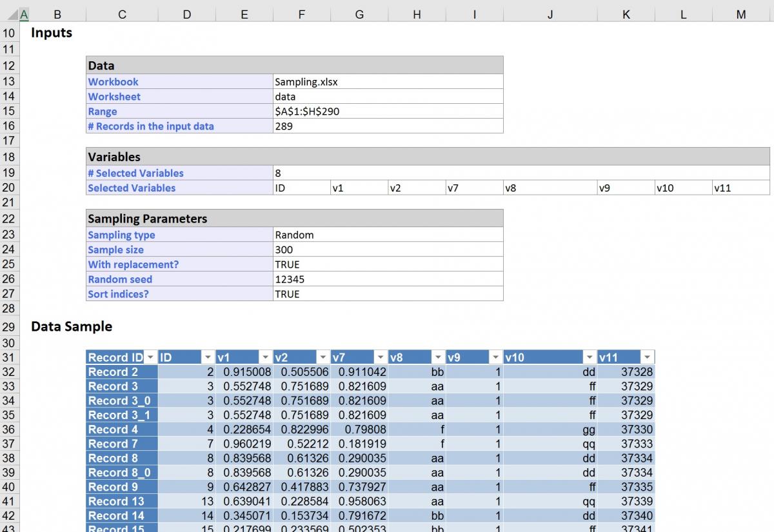Image resolution: width=774 pixels, height=532 pixels.
Task: Select column D header
Action: [x=186, y=14]
